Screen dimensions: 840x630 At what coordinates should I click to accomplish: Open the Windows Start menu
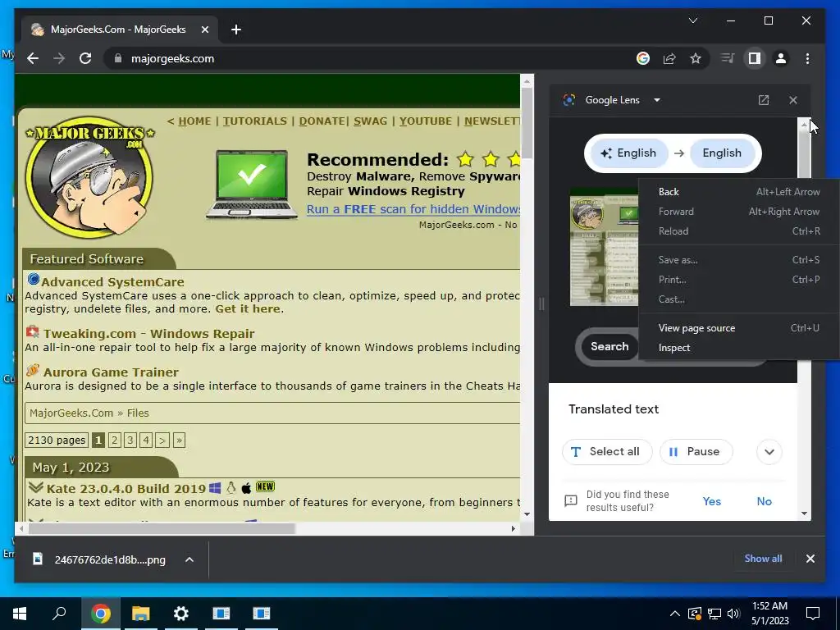[20, 614]
